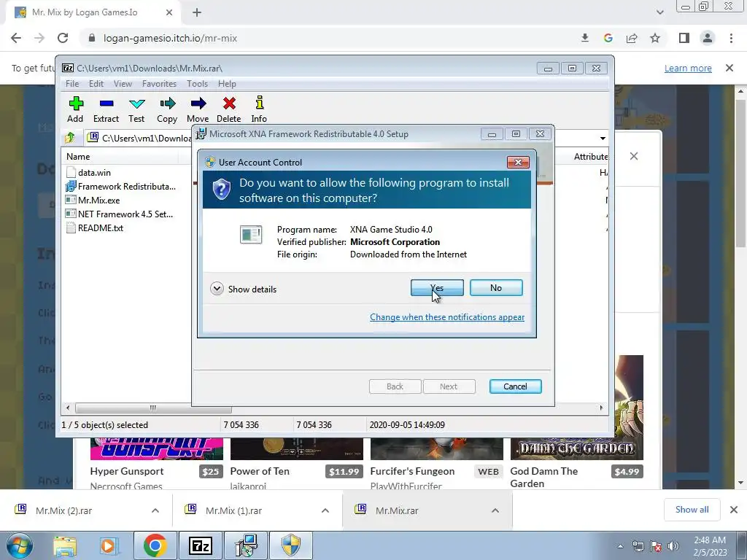Open the God Damn The Garden game title
Screen dimensions: 747x560
point(544,477)
